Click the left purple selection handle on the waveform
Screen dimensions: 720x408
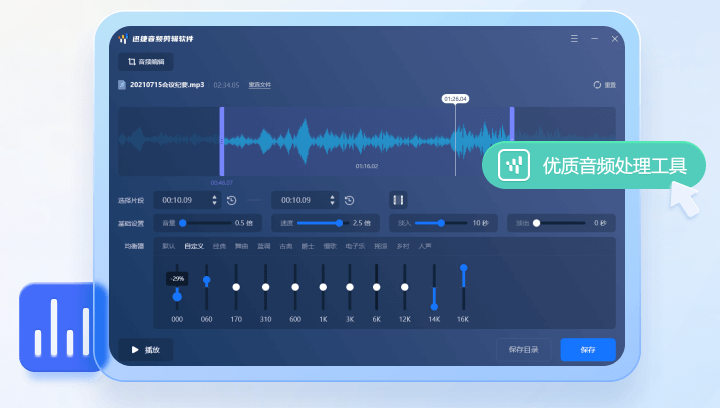[221, 141]
